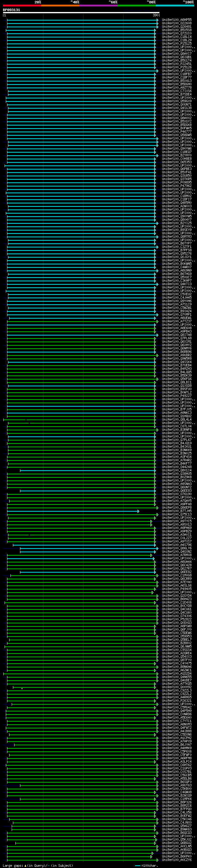Select hit label UniRef100_C7IXS6

click(177, 91)
